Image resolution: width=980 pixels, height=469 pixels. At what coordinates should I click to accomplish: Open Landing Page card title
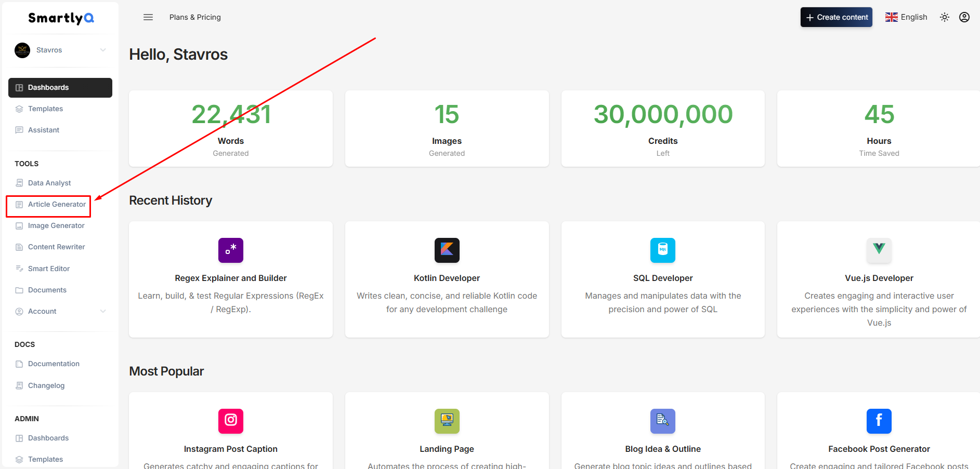(x=447, y=449)
